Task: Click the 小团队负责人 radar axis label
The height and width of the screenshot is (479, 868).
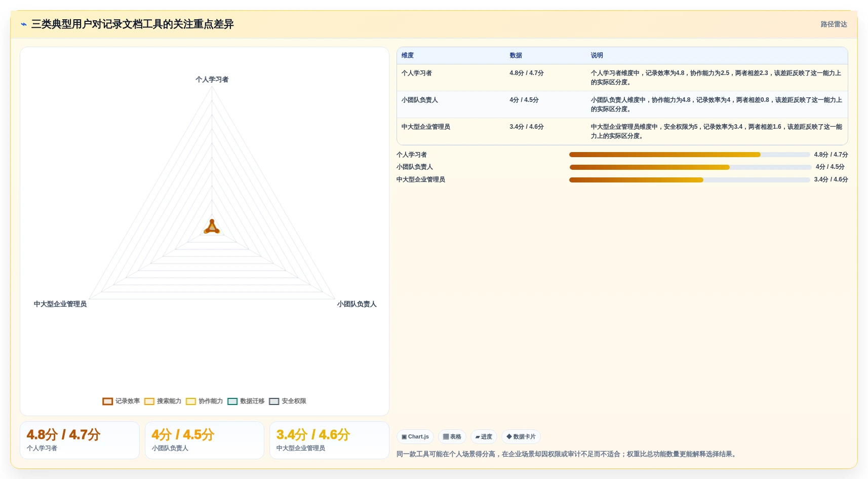Action: (357, 304)
